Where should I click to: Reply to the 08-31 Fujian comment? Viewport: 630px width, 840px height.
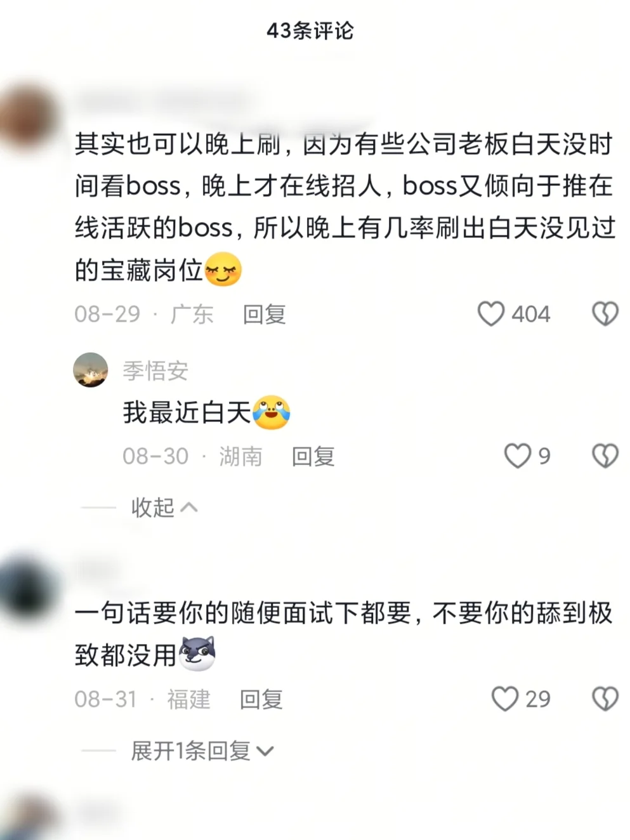click(261, 699)
